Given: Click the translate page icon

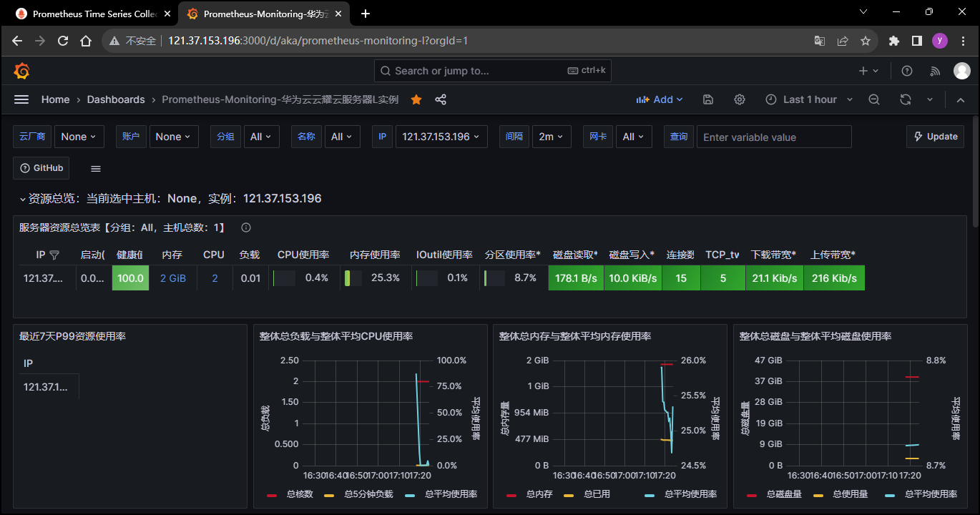Looking at the screenshot, I should [x=820, y=41].
